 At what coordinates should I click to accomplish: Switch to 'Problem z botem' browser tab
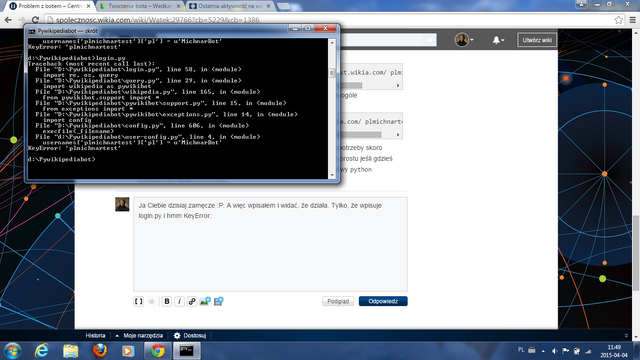click(50, 6)
